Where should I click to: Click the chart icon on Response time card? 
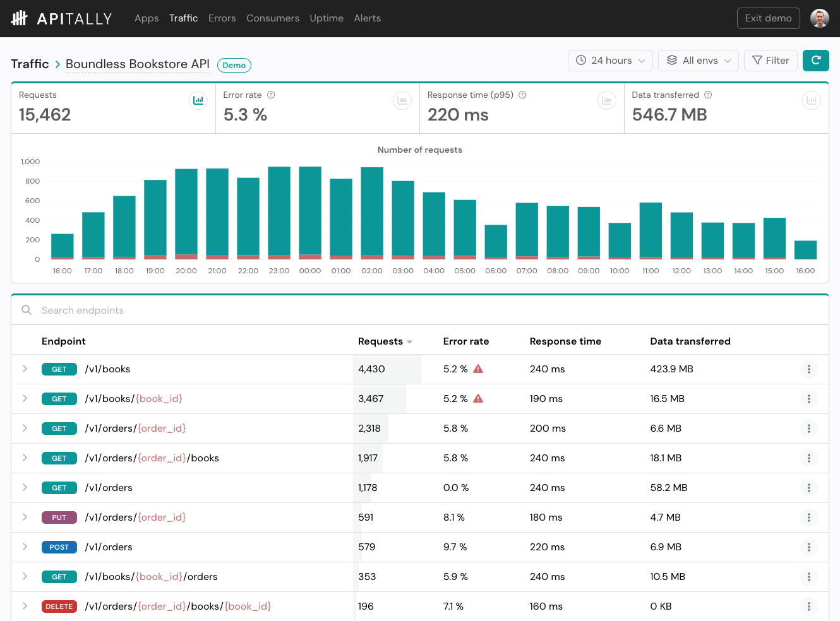pyautogui.click(x=607, y=100)
